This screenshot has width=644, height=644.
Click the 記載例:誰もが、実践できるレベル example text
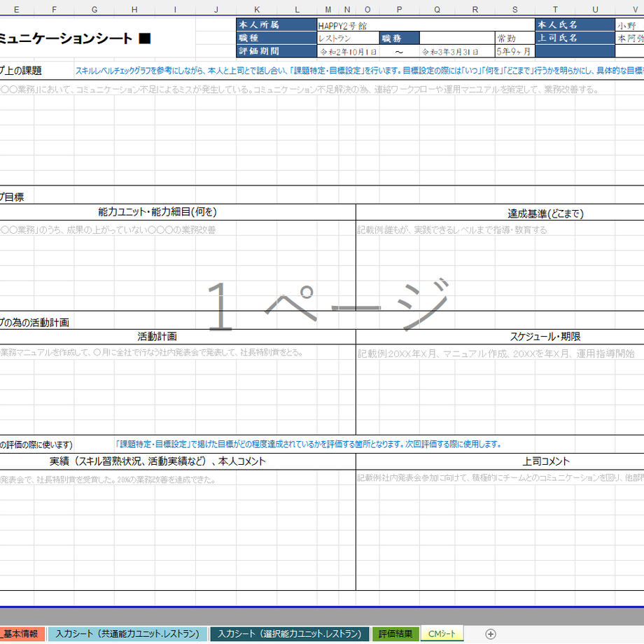tap(451, 230)
